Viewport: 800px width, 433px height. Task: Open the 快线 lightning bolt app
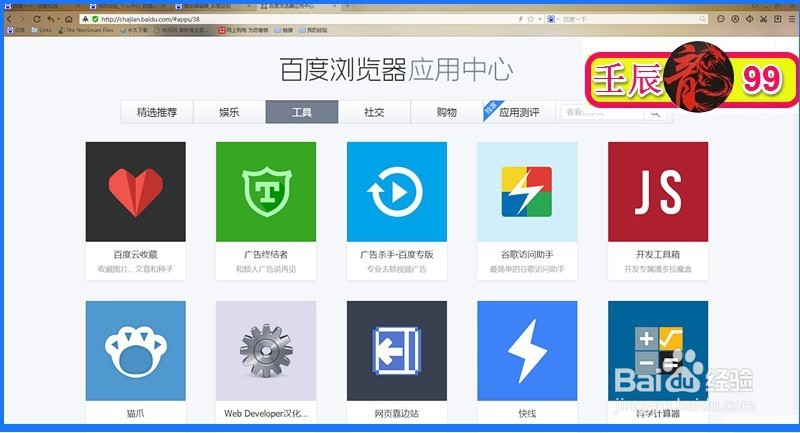point(527,350)
